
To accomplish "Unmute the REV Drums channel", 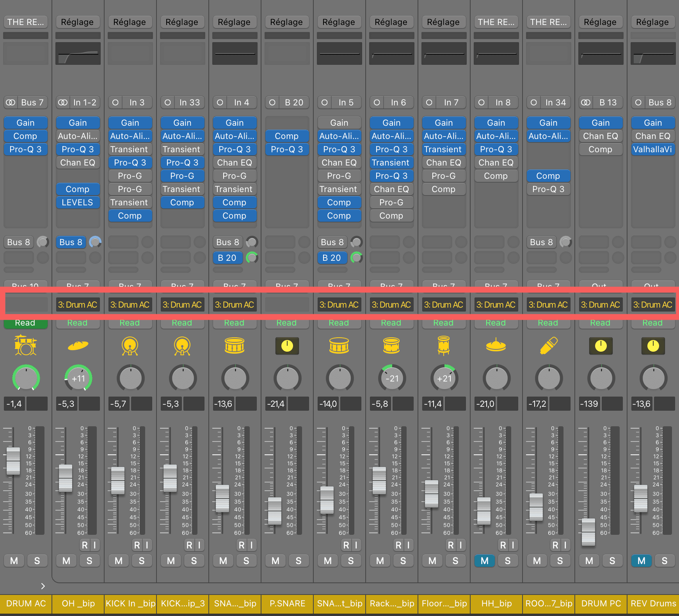I will [642, 561].
